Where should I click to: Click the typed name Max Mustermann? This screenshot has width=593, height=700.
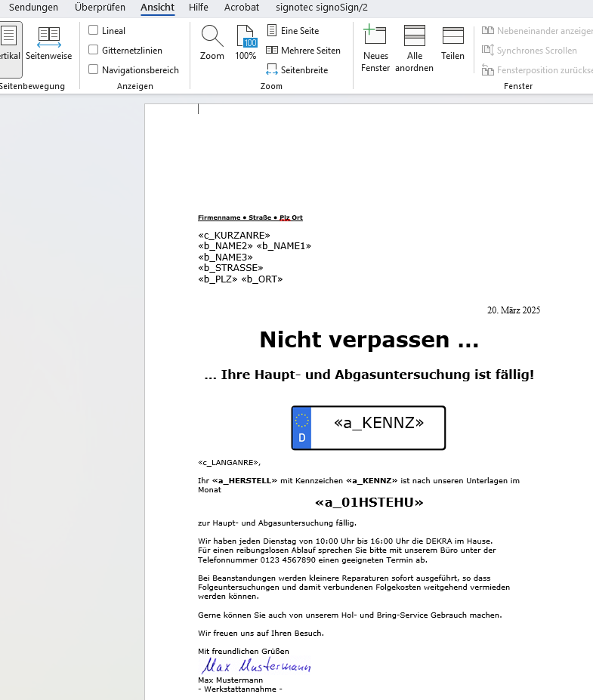230,680
